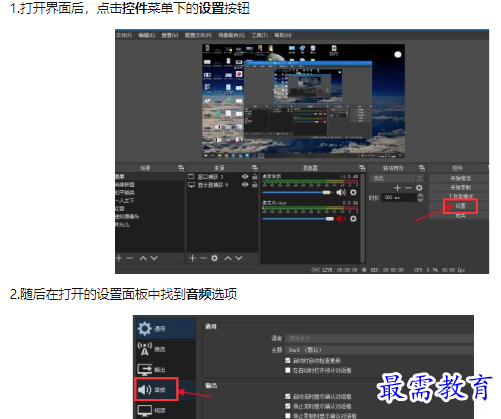
Task: Open the 帮助(H) menu
Action: coord(283,35)
